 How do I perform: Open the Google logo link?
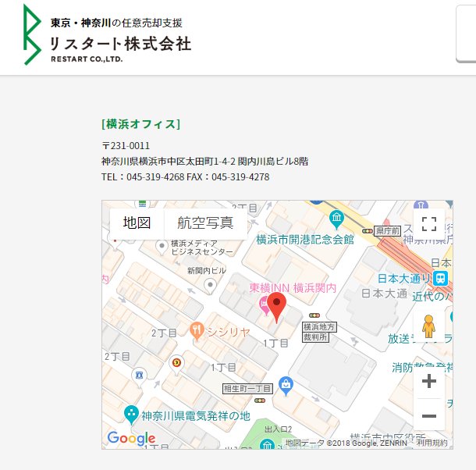pyautogui.click(x=131, y=439)
